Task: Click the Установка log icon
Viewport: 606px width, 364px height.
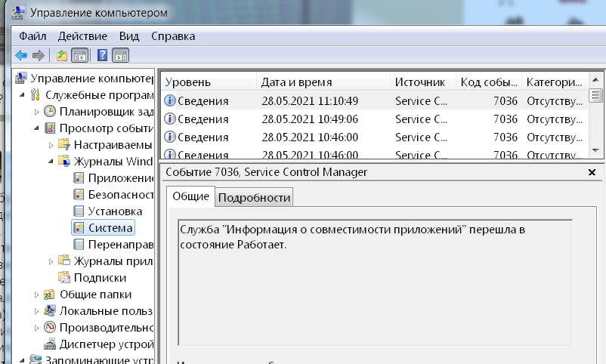Action: 79,211
